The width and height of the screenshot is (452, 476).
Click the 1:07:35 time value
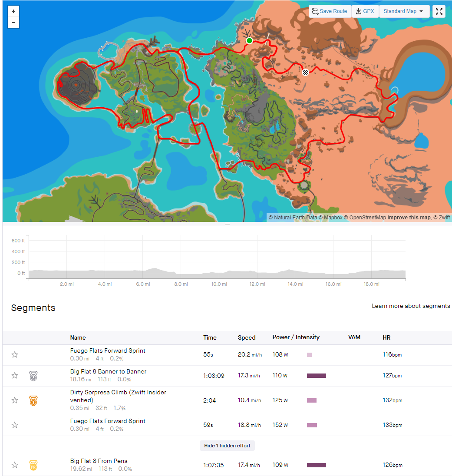pos(213,465)
